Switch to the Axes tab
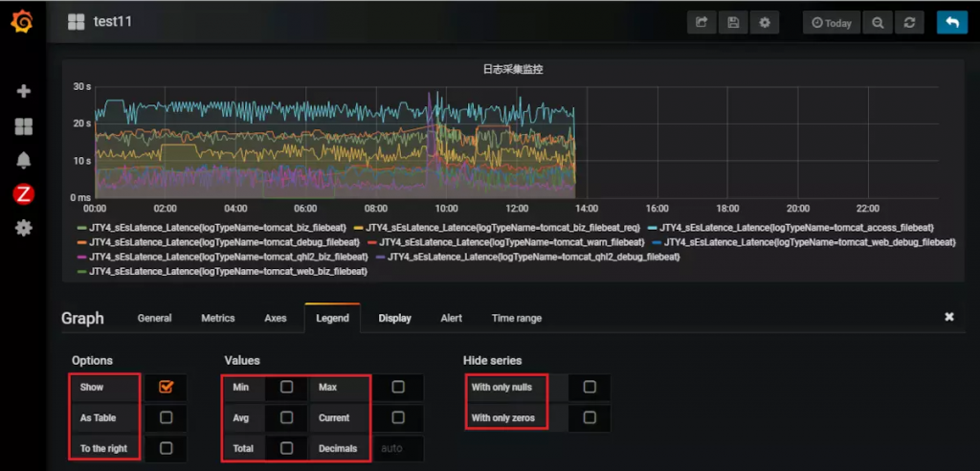 (275, 318)
